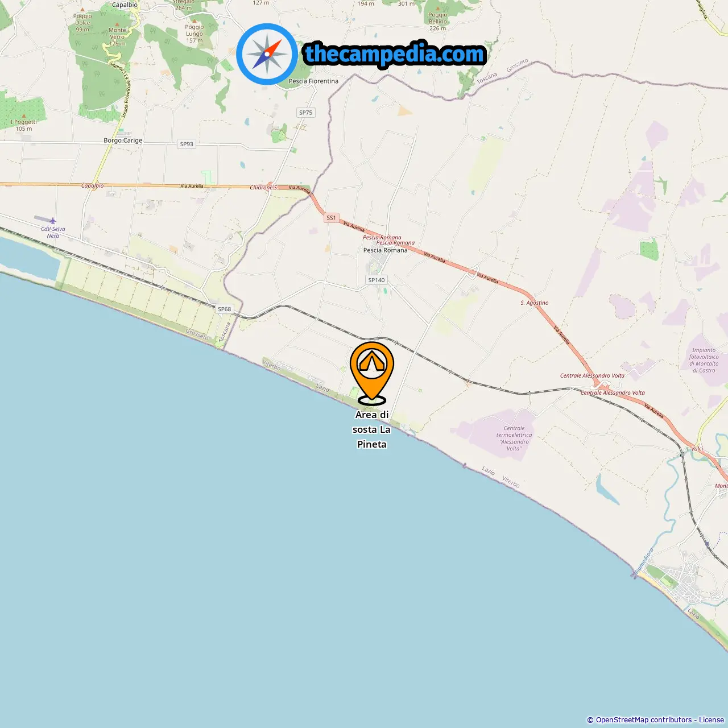The image size is (728, 728).
Task: Select the Area di sosta La Pineta label
Action: click(372, 429)
